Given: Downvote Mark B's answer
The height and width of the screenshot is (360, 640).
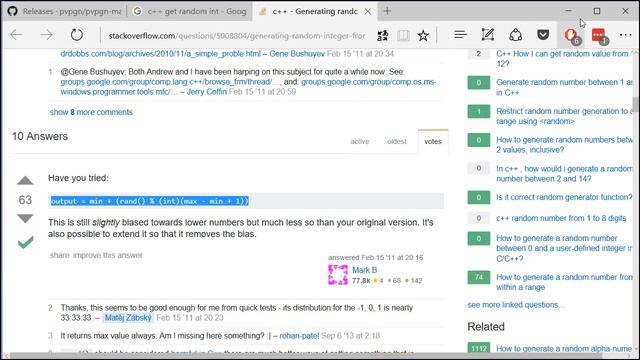Looking at the screenshot, I should (x=25, y=218).
